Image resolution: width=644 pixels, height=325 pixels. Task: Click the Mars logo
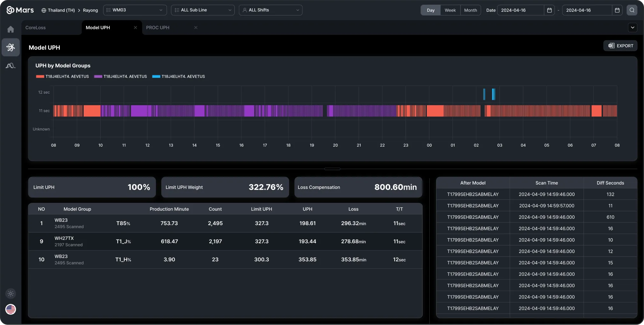(x=20, y=10)
